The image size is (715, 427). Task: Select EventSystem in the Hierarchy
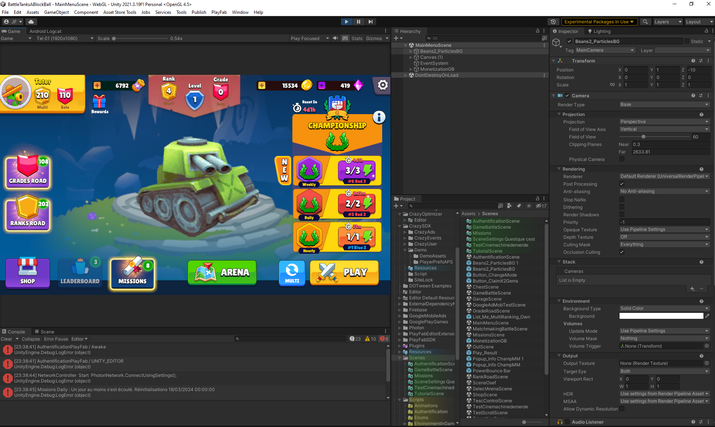(434, 63)
